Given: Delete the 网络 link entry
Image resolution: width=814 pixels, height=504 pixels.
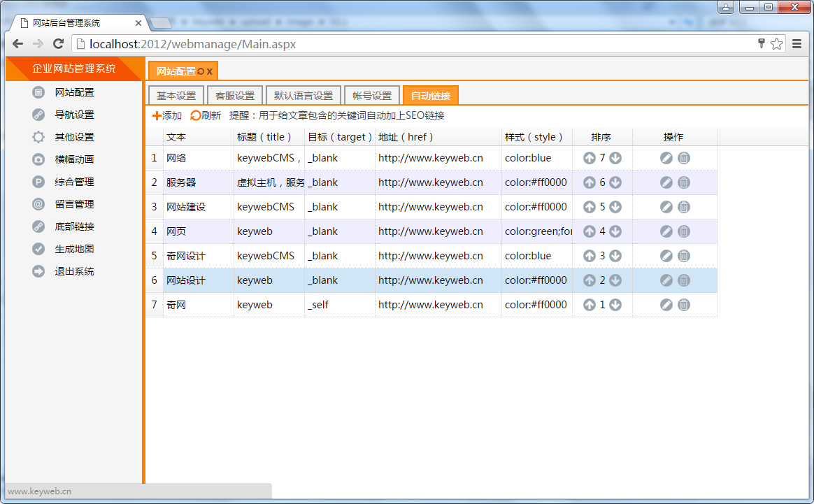Looking at the screenshot, I should click(x=684, y=158).
